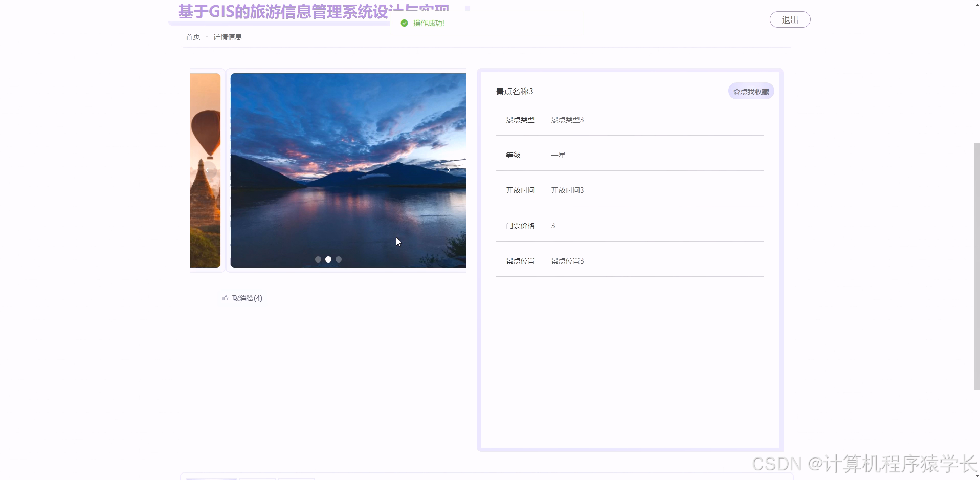The height and width of the screenshot is (480, 980).
Task: Click the green success checkmark icon
Action: click(x=404, y=23)
